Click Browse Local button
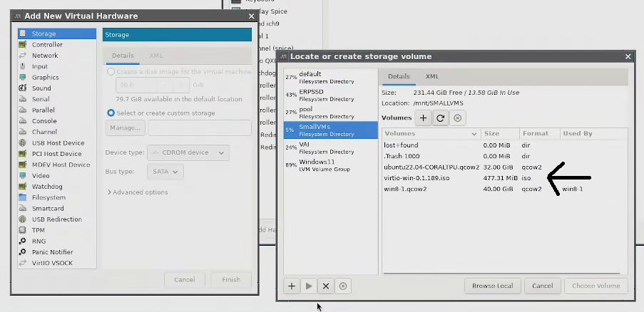Image resolution: width=644 pixels, height=312 pixels. (492, 286)
